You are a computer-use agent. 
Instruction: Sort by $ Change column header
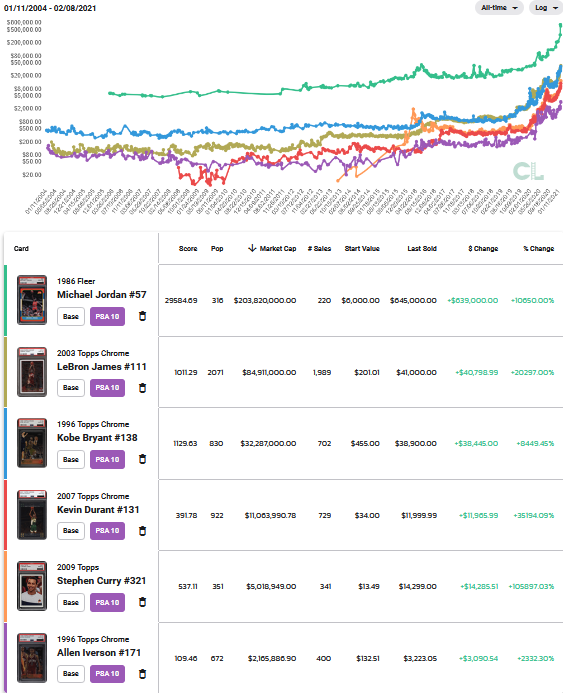483,248
